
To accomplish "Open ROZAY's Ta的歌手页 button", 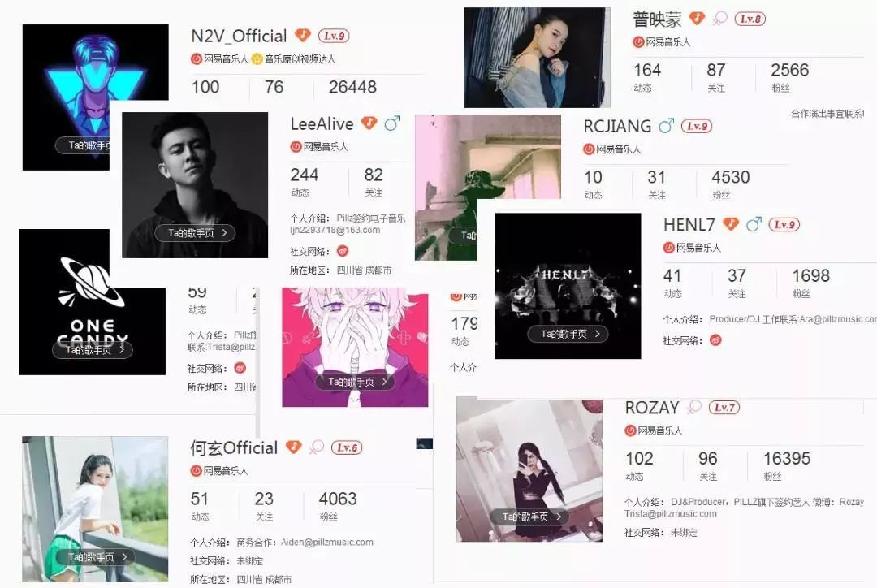I will [x=529, y=517].
